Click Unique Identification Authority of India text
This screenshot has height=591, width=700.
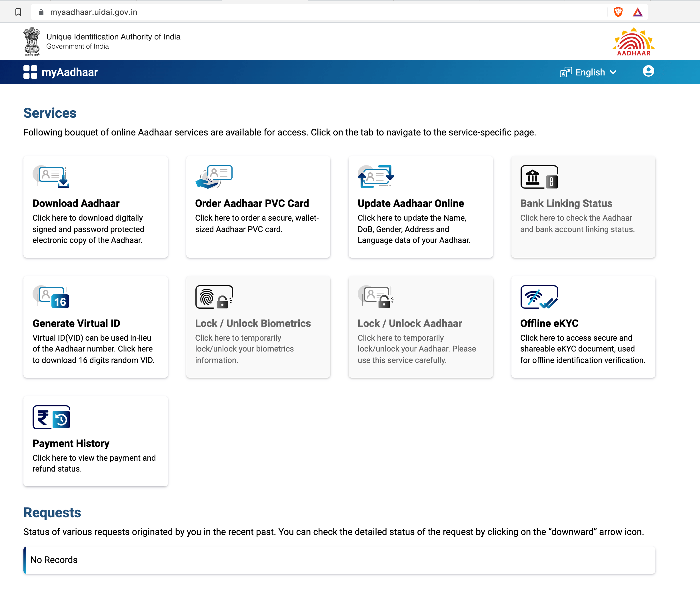(113, 37)
